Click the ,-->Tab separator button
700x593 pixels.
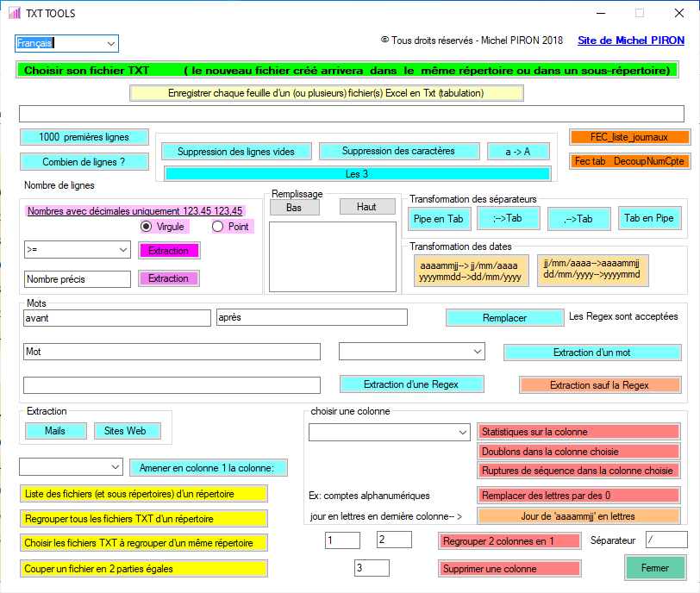[578, 219]
